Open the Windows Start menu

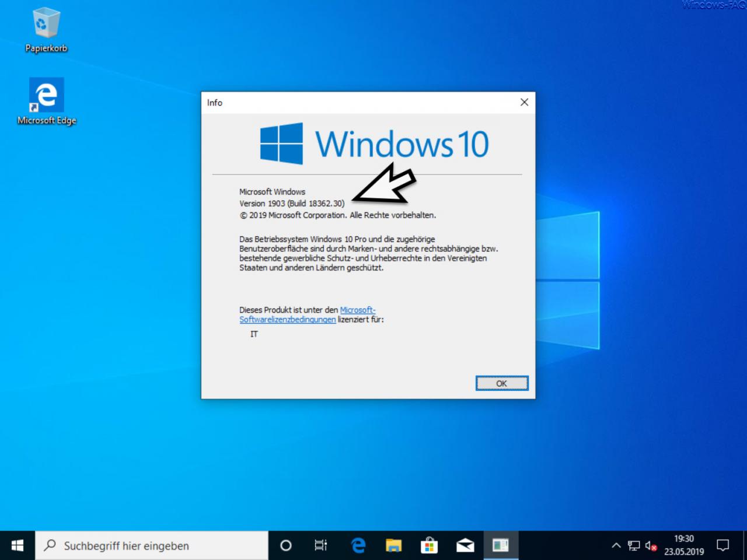point(18,545)
